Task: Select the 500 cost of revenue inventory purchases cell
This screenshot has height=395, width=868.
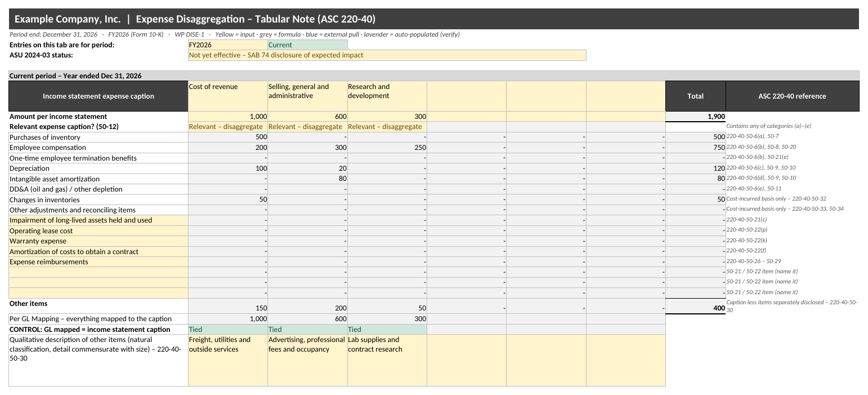Action: 228,137
